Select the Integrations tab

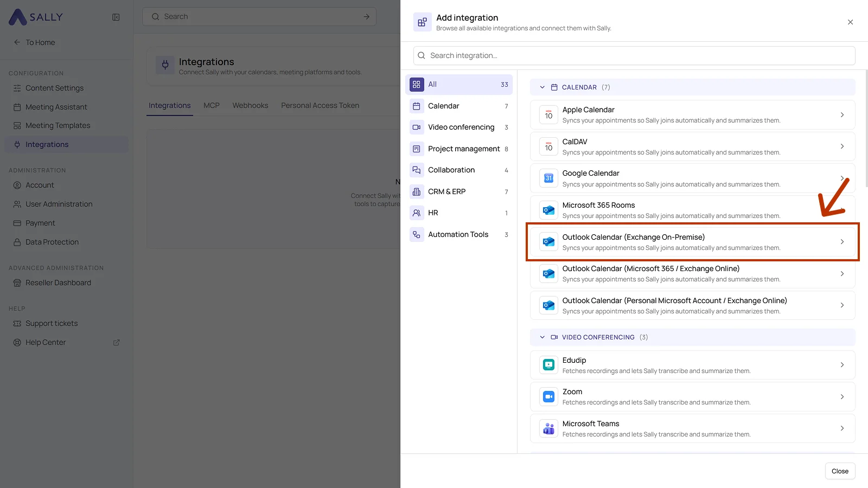[x=170, y=105]
